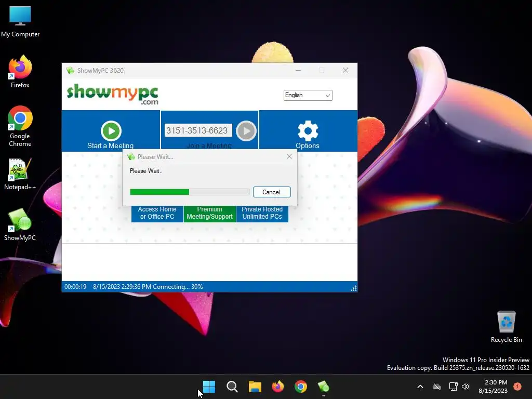This screenshot has height=399, width=532.
Task: Click the green connection progress bar
Action: 189,192
